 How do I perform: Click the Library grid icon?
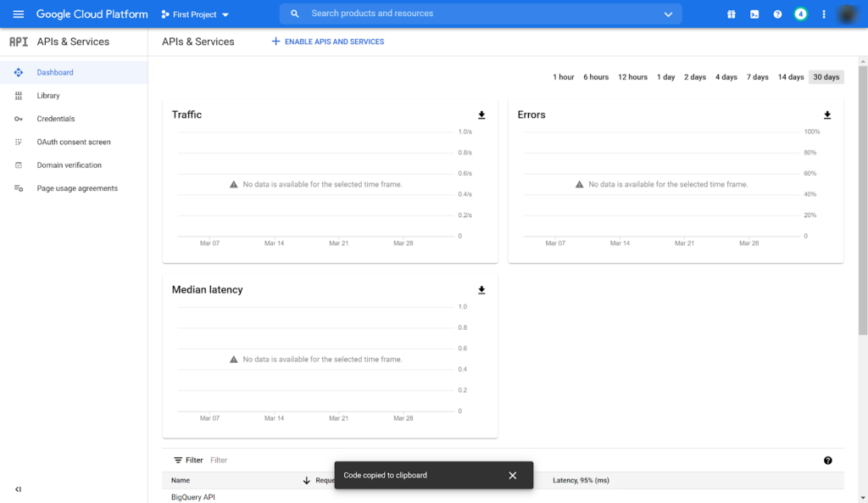click(19, 96)
